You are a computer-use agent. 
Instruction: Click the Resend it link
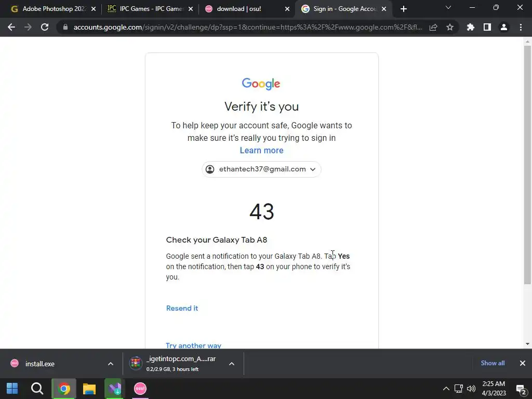tap(182, 308)
